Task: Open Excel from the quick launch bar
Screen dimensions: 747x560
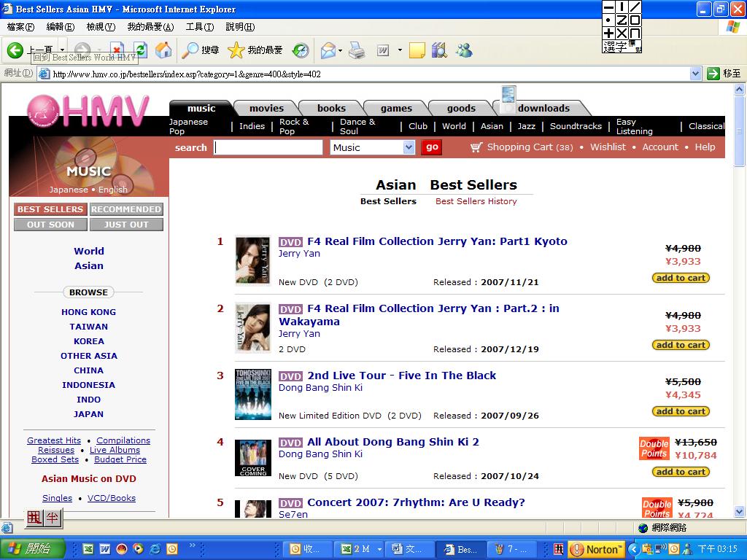Action: pos(88,549)
